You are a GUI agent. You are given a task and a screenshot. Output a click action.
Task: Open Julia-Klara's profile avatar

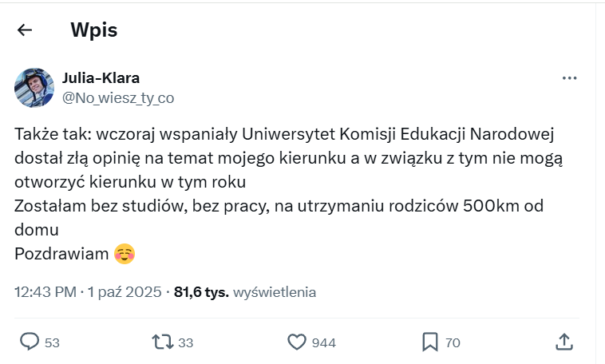coord(34,88)
